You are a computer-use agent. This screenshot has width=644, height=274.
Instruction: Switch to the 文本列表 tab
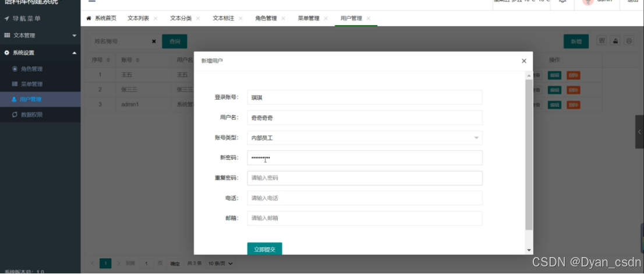tap(139, 19)
